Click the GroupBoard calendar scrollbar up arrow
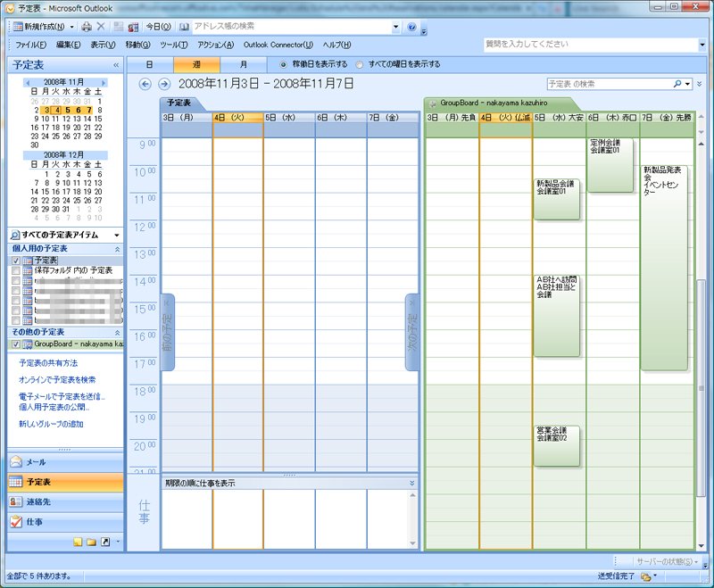This screenshot has height=588, width=714. (702, 144)
